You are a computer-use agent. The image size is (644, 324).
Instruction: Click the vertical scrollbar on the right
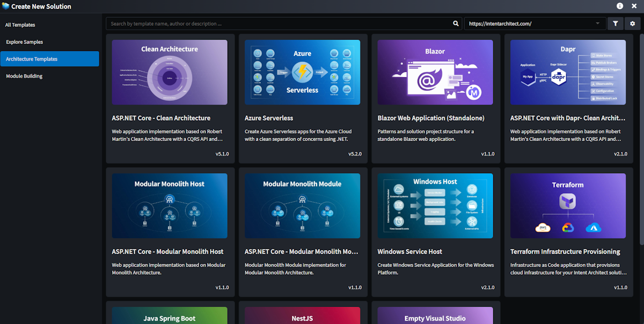[x=641, y=161]
